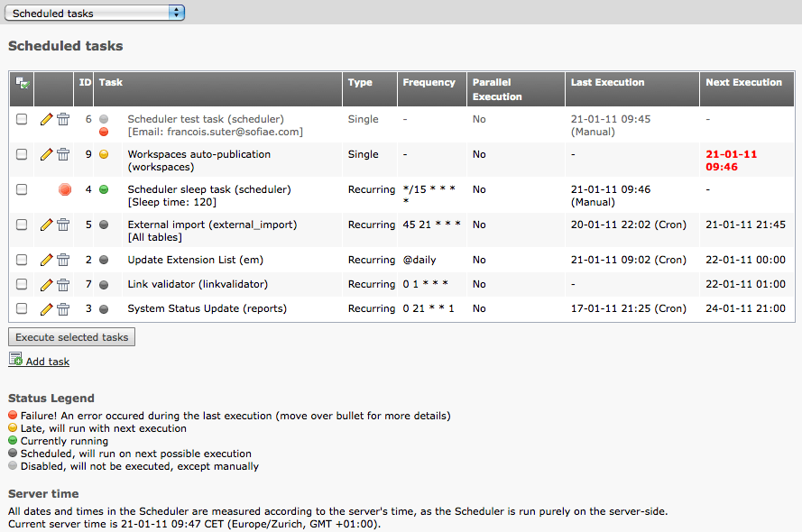Click pencil icon for External import task
This screenshot has height=532, width=802.
tap(47, 225)
